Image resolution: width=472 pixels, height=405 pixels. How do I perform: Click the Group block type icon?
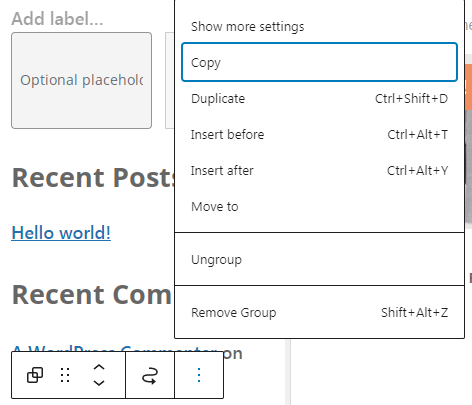(x=35, y=375)
